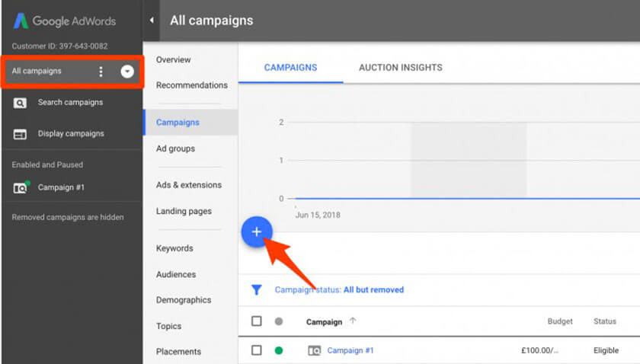Check the box for Campaign #1 row
This screenshot has height=364, width=640.
tap(257, 350)
